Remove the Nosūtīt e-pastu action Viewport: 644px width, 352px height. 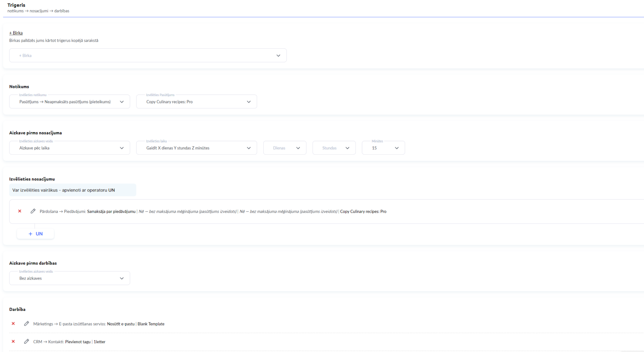tap(13, 324)
